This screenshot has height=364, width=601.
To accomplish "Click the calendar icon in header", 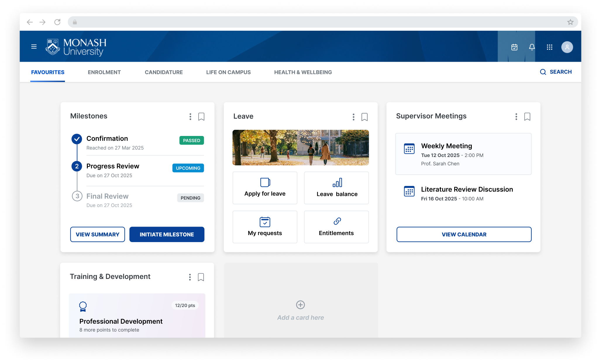I will (x=514, y=47).
